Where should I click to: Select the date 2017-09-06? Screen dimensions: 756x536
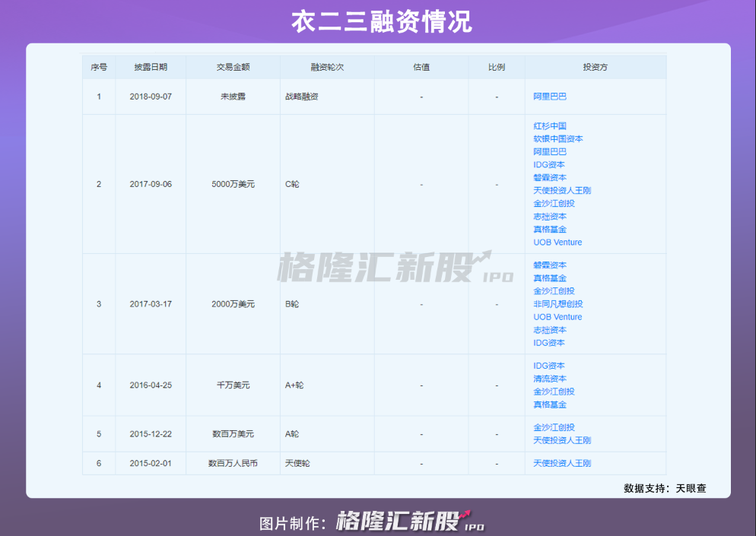coord(151,184)
